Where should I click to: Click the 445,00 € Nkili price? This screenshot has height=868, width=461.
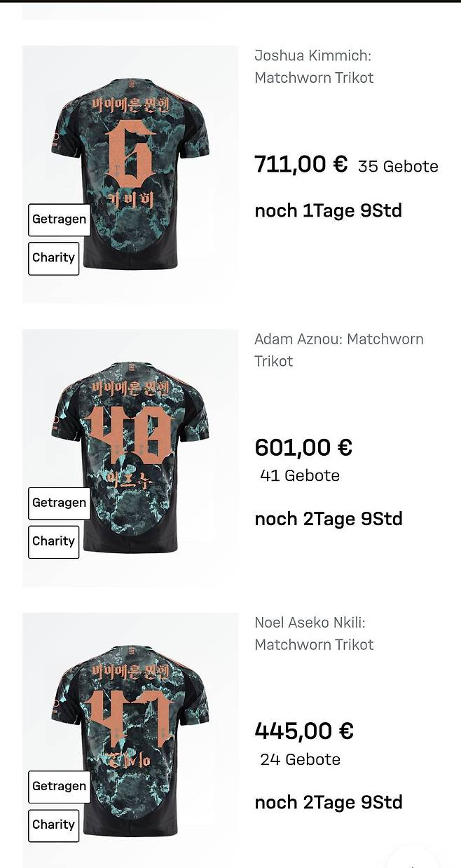[303, 731]
